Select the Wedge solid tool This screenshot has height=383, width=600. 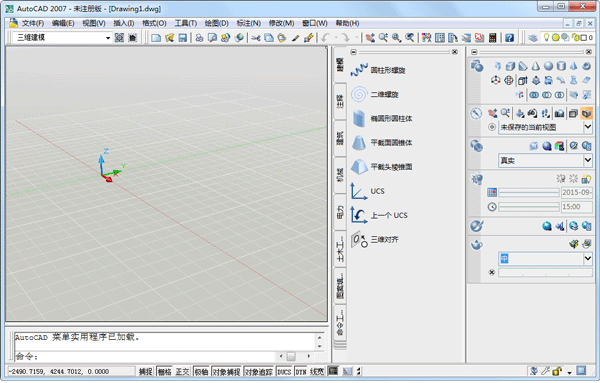(523, 66)
